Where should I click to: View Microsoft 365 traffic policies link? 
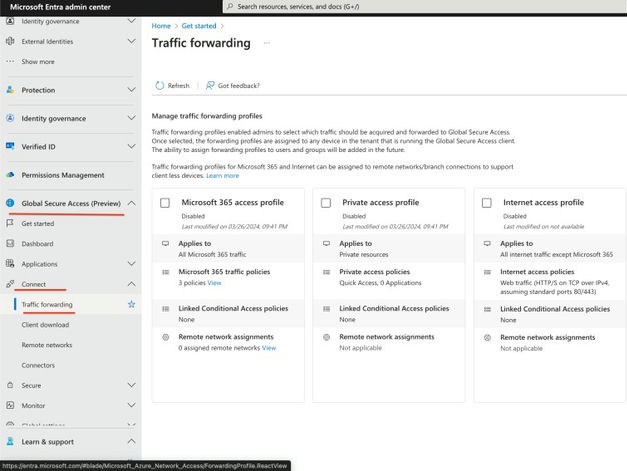click(214, 283)
